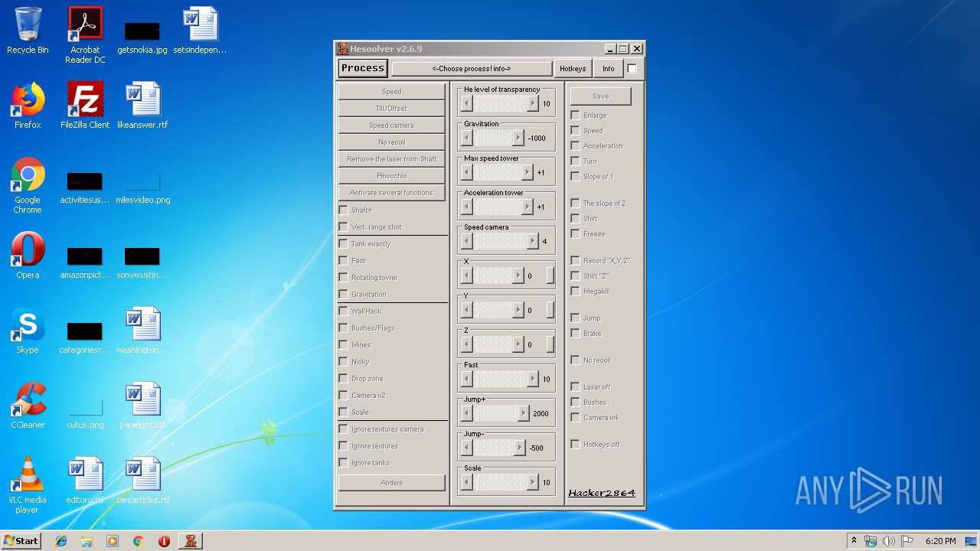Launch Google Chrome desktop shortcut
The height and width of the screenshot is (551, 980).
pyautogui.click(x=28, y=185)
